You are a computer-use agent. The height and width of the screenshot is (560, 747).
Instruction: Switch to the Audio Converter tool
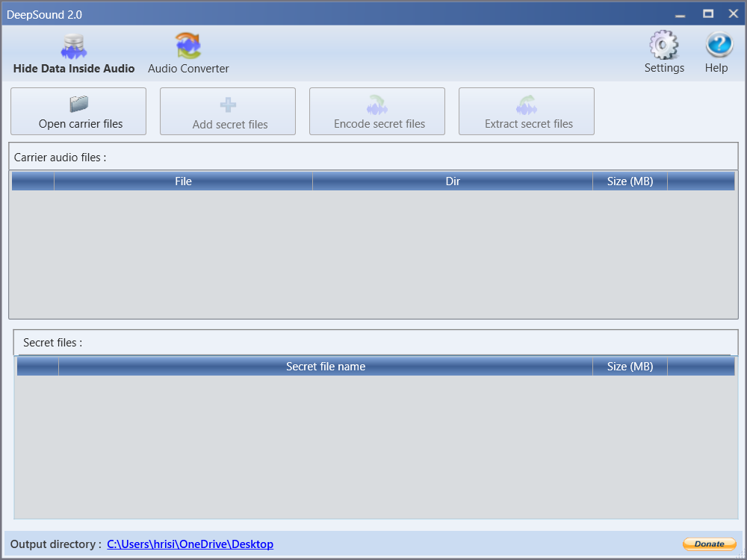coord(188,55)
